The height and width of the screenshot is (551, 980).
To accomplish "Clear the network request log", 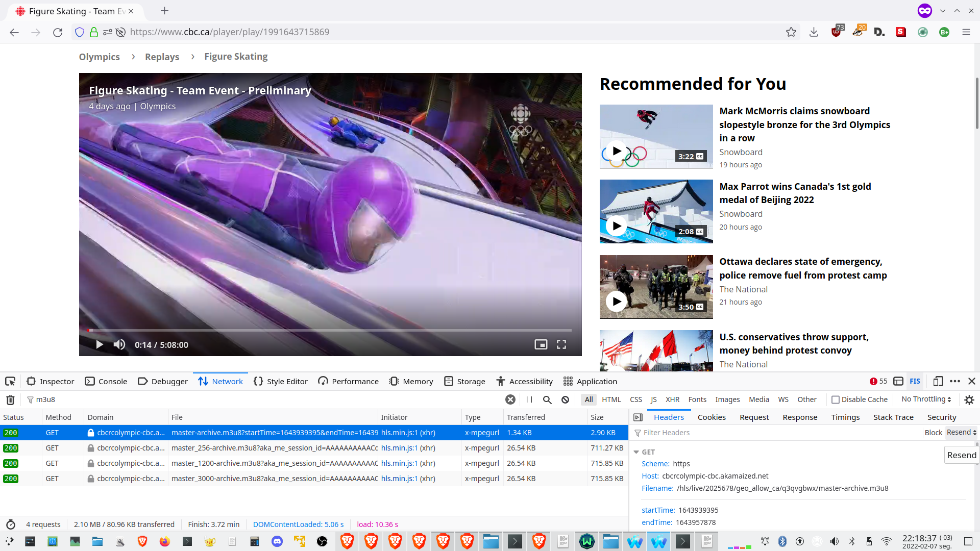I will coord(10,400).
